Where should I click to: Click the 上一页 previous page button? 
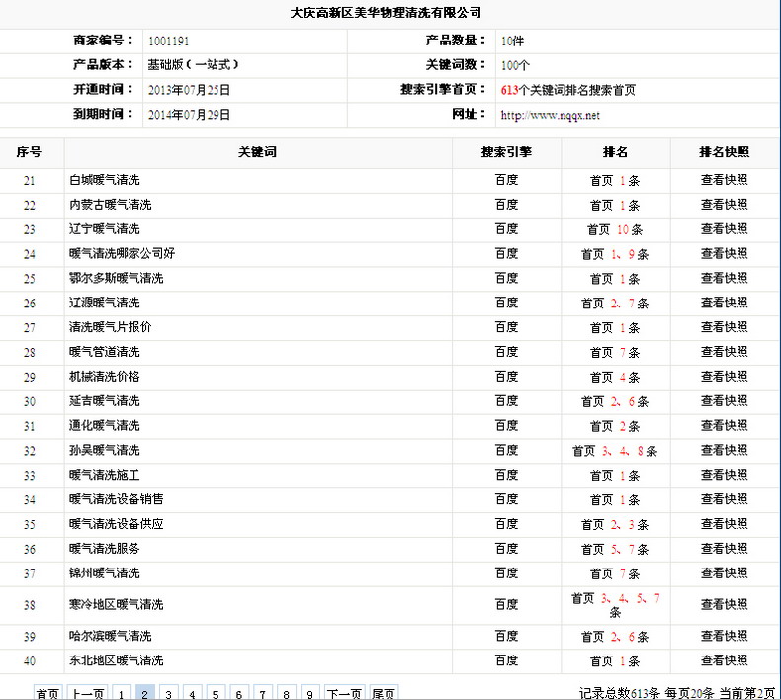tap(88, 693)
